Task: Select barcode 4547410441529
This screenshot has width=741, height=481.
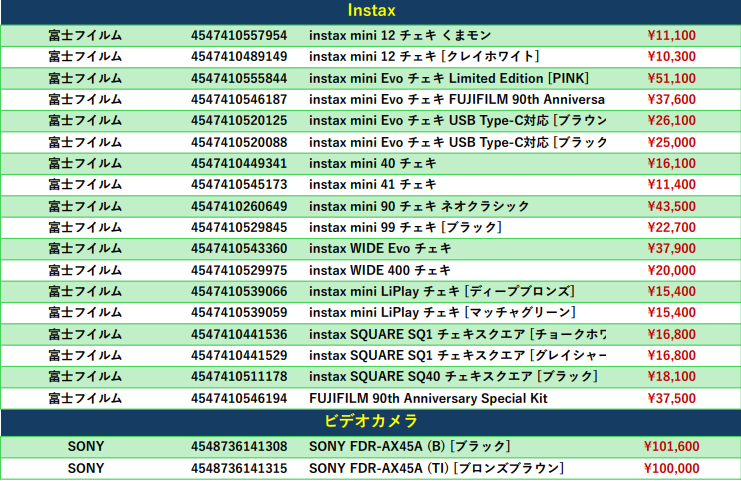Action: pos(239,355)
